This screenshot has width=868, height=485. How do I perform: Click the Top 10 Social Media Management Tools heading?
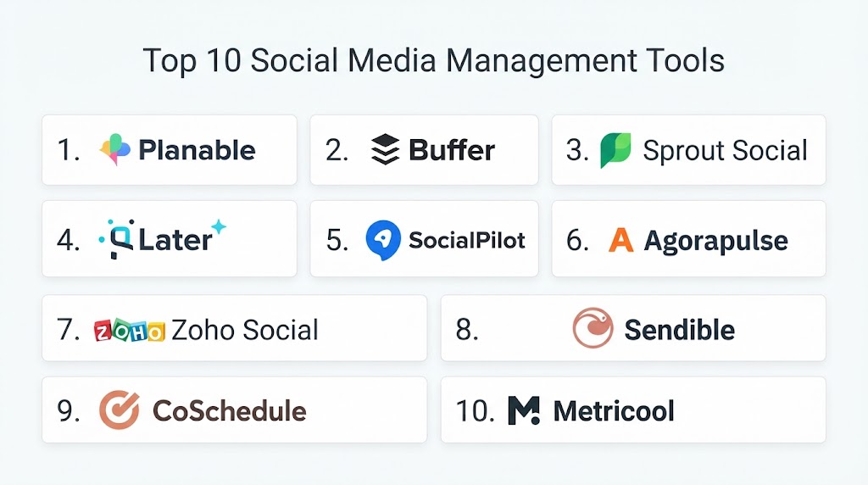point(433,61)
